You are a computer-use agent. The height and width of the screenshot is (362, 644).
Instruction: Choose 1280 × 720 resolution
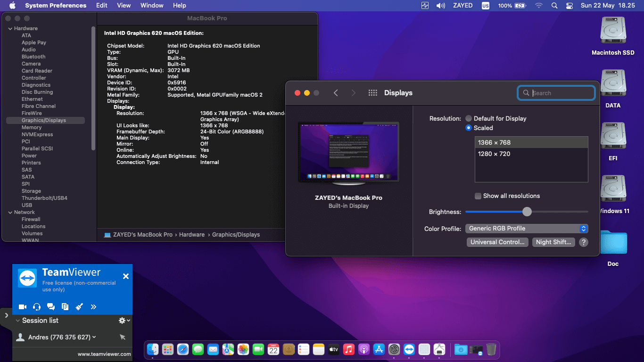click(531, 154)
